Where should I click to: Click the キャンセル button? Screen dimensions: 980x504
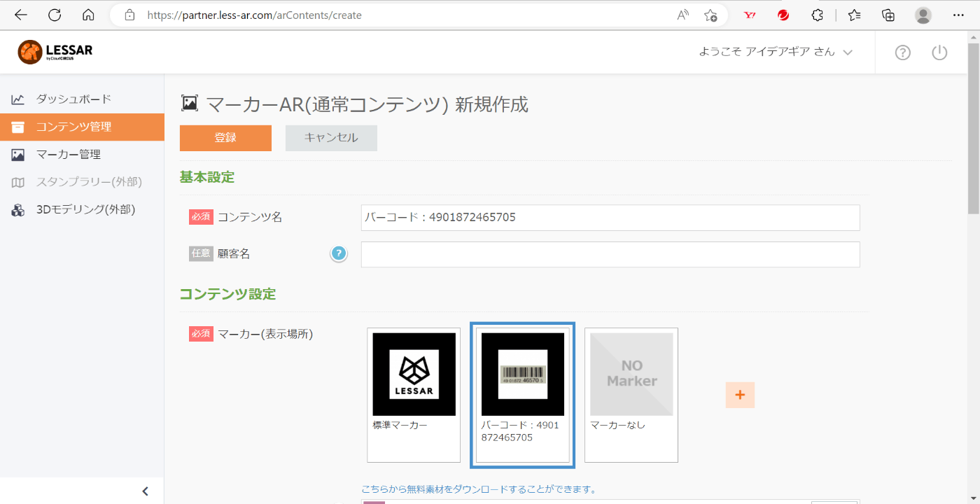point(331,138)
